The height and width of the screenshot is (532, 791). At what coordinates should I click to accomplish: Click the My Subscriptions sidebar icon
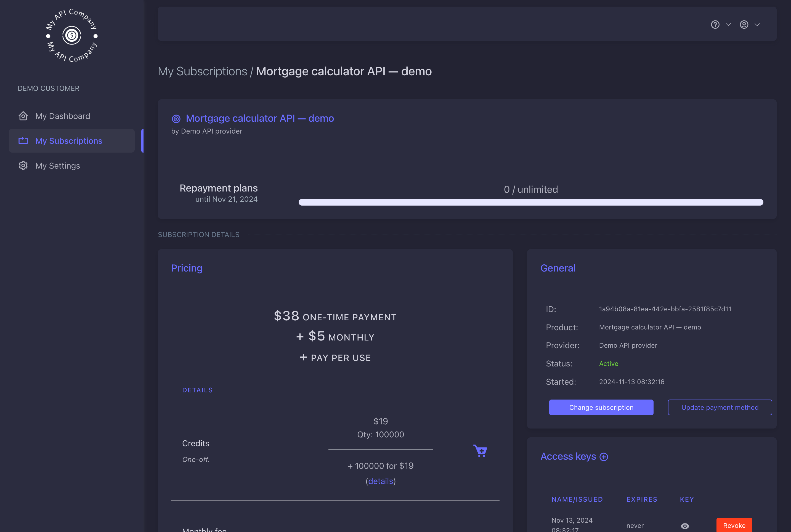coord(23,141)
